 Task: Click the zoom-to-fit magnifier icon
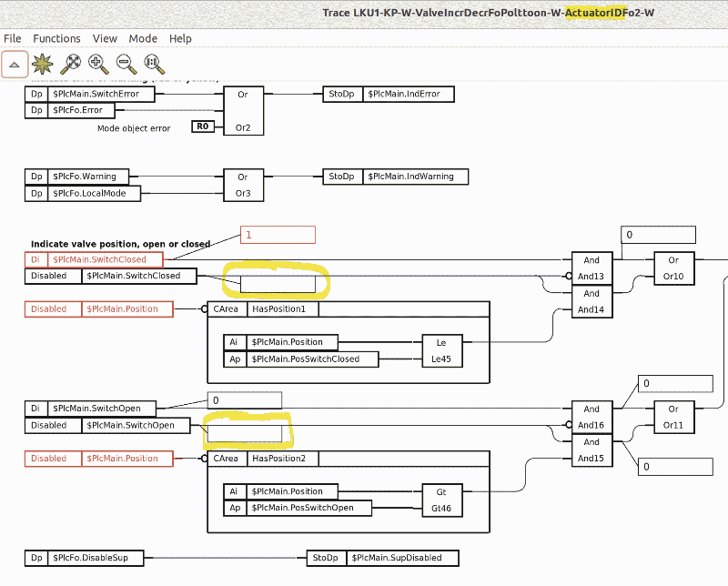[71, 64]
